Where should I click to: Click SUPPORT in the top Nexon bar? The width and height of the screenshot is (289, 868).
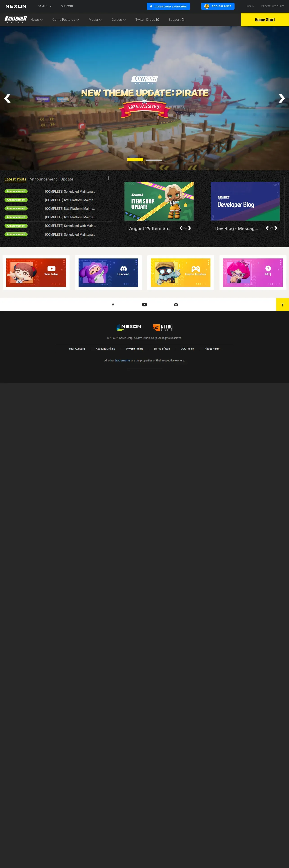(x=67, y=6)
